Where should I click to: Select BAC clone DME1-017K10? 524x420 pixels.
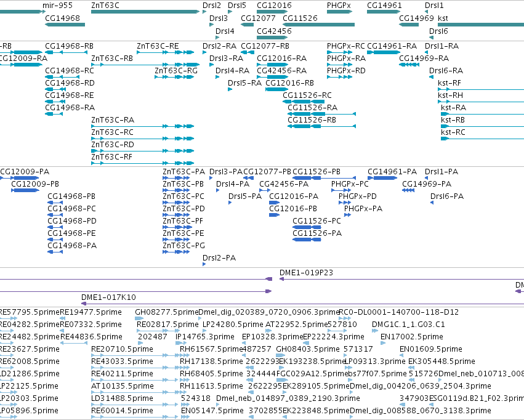(x=108, y=297)
